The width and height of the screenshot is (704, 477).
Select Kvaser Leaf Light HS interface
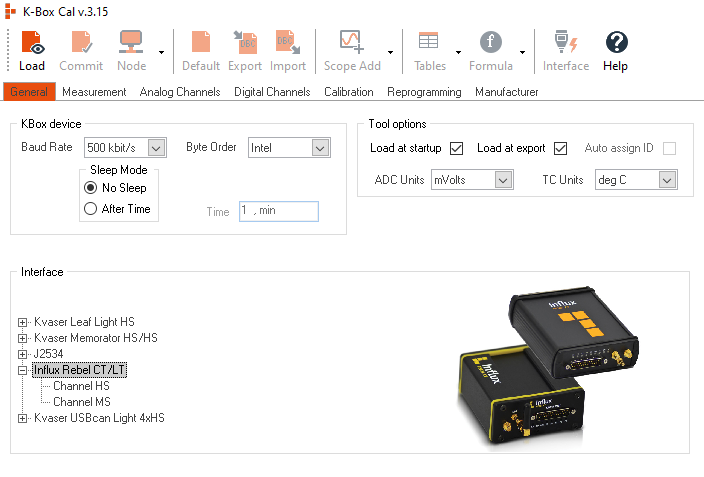tap(84, 322)
